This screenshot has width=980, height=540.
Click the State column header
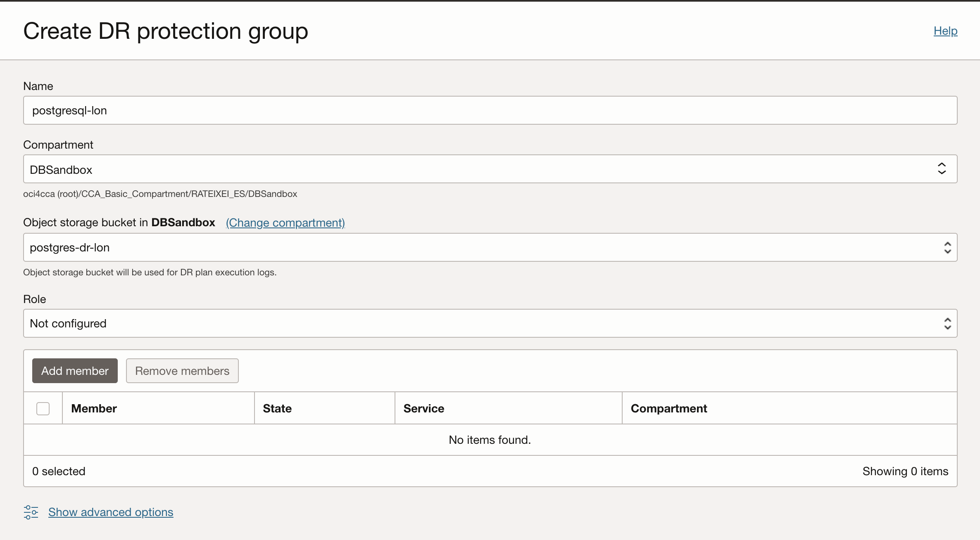click(277, 408)
